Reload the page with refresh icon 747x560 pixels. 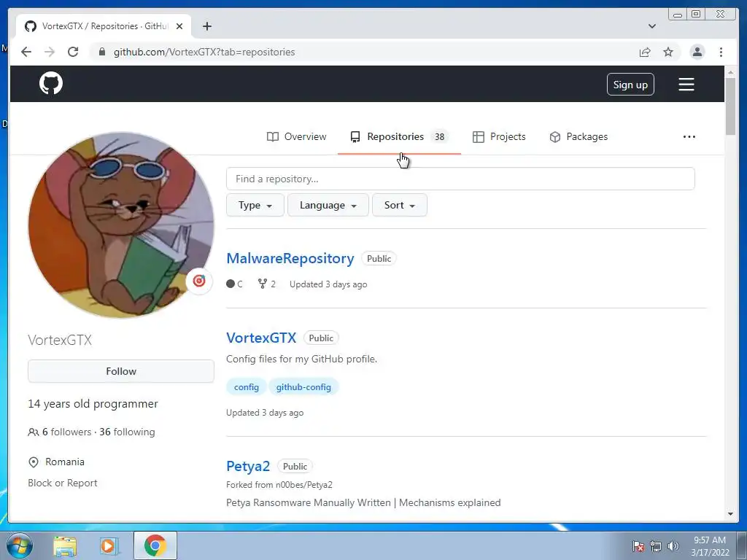point(73,52)
